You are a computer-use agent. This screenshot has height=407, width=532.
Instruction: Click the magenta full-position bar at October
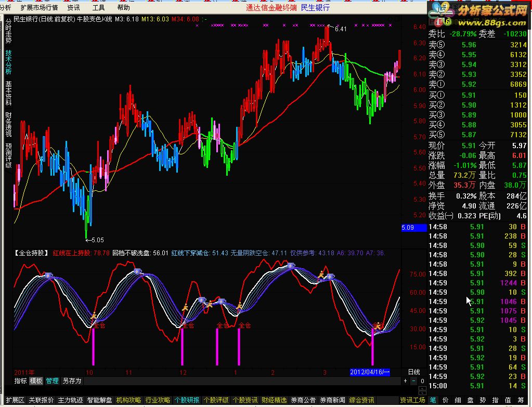click(x=93, y=347)
